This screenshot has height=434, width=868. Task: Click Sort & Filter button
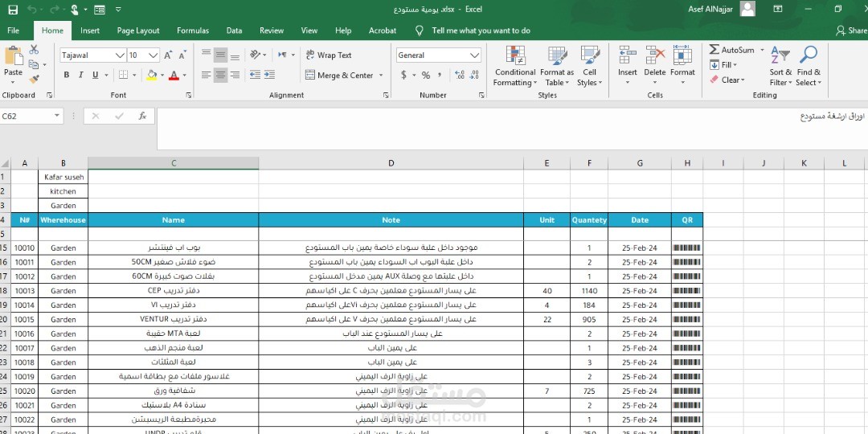coord(780,66)
